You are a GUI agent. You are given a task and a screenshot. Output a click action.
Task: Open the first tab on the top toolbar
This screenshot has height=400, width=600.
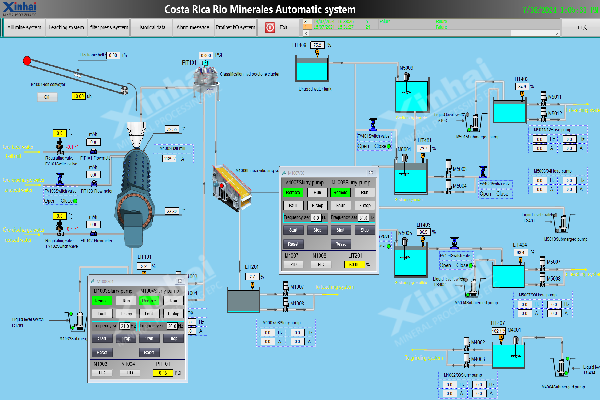click(24, 29)
